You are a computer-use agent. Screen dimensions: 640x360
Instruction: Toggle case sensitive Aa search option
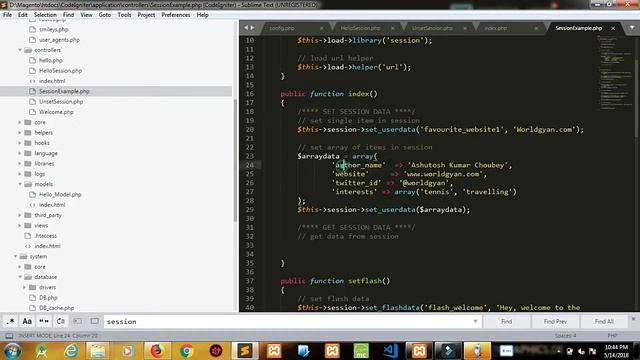pos(27,321)
